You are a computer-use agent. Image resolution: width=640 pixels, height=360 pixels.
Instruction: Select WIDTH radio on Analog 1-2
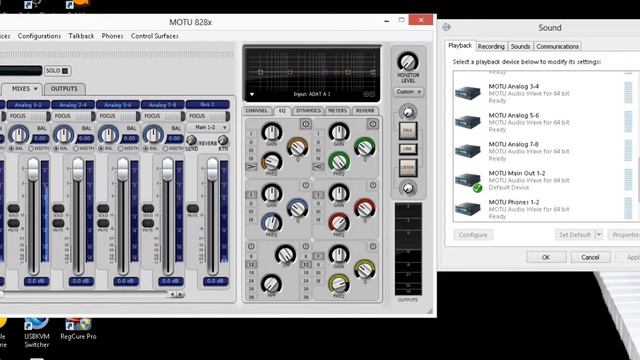[x=31, y=149]
